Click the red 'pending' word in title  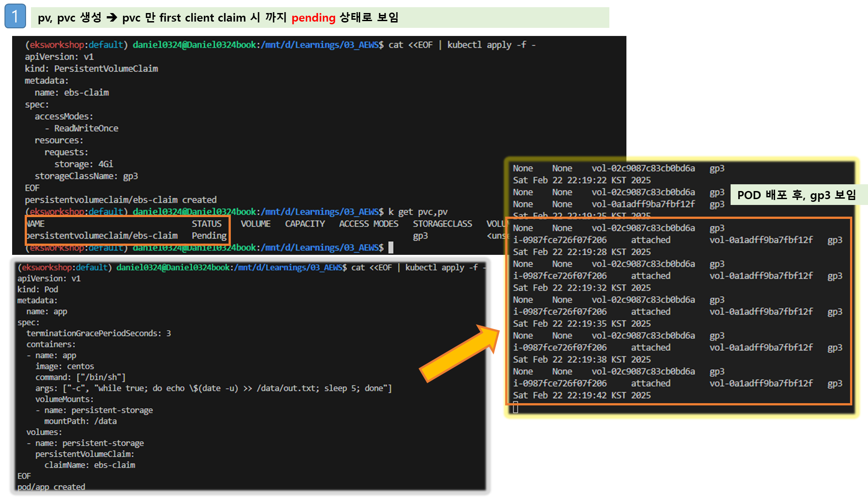(313, 18)
